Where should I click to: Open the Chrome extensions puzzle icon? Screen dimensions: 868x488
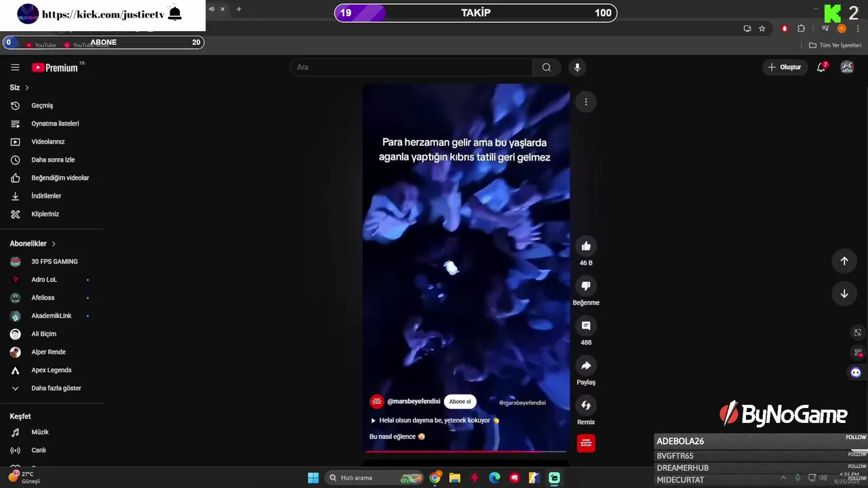801,28
